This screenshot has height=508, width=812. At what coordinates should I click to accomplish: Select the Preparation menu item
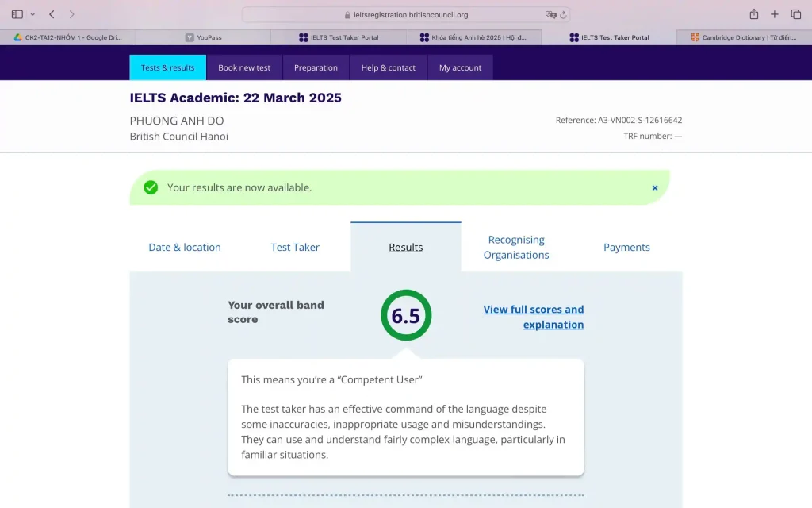point(316,67)
